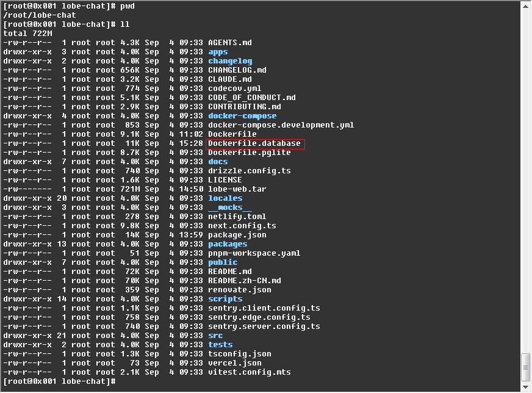Click the vitest.config.mts filename

(x=250, y=372)
